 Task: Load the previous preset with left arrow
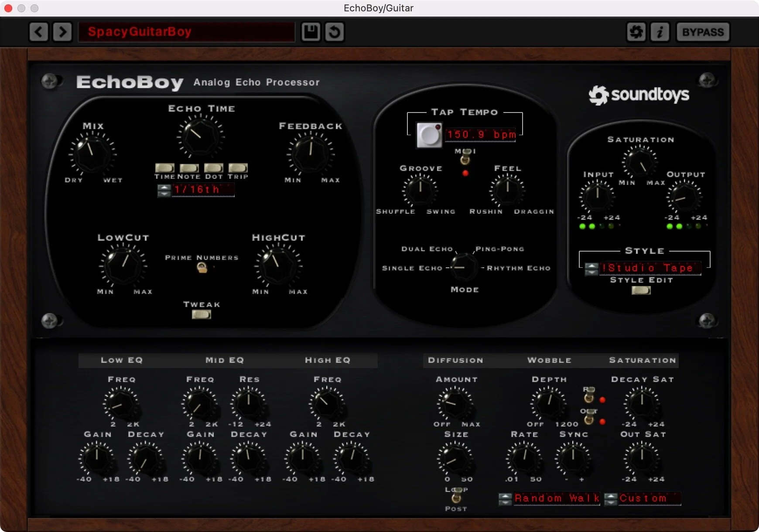[39, 32]
